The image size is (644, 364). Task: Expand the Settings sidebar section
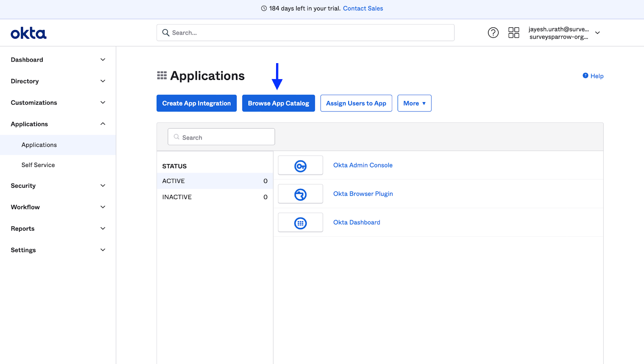(58, 250)
